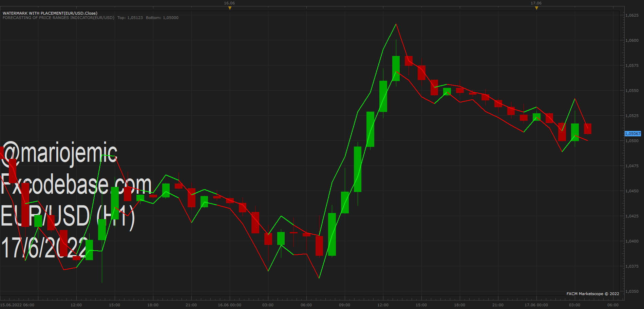This screenshot has height=309, width=644.
Task: Click the 17.06 date label above the chart
Action: click(x=536, y=3)
